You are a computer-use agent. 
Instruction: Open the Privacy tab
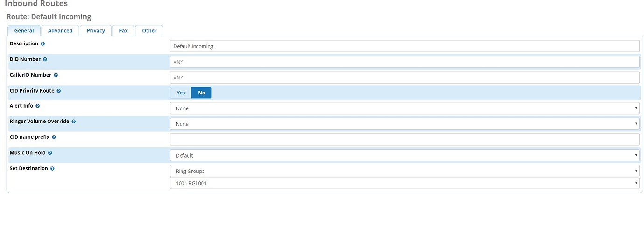96,31
